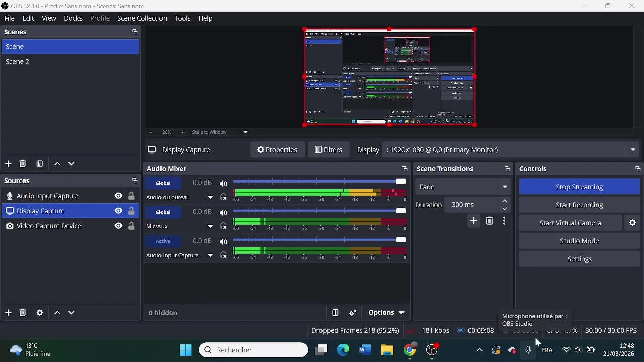Open transition properties three-dot menu

504,221
